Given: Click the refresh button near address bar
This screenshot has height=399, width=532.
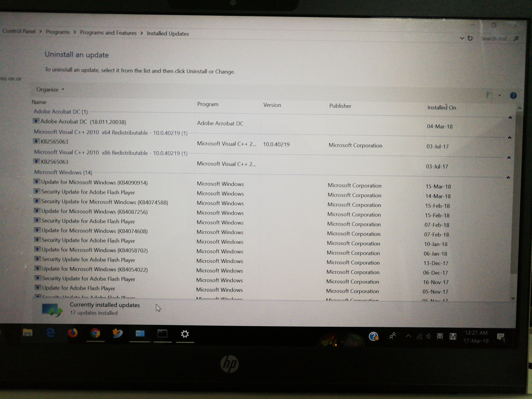Looking at the screenshot, I should coord(470,38).
